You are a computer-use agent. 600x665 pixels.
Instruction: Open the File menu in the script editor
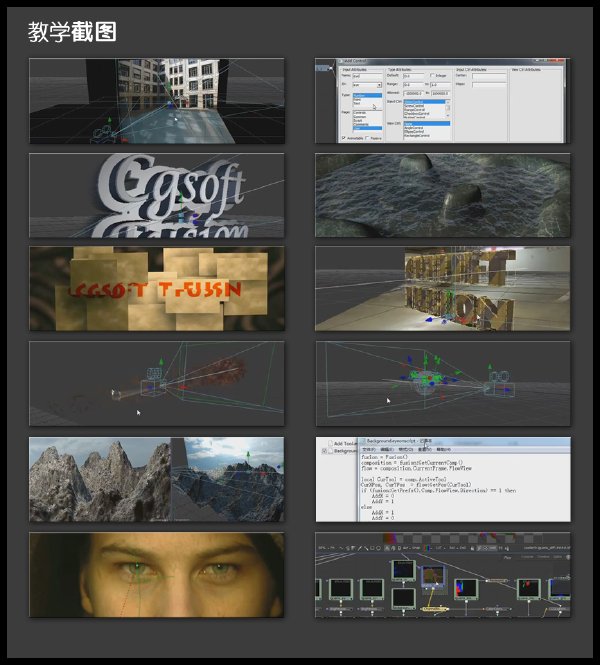(x=369, y=449)
